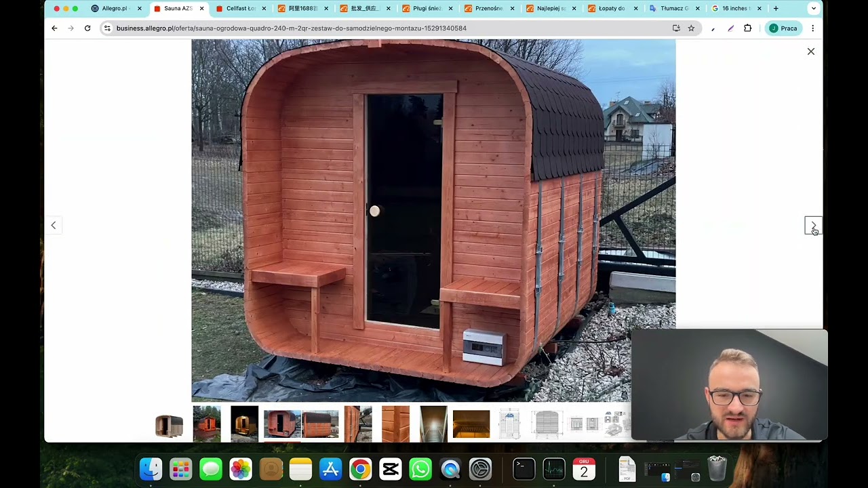Switch to the Tłumacz Google tab
Screen dimensions: 868x488
tap(673, 9)
